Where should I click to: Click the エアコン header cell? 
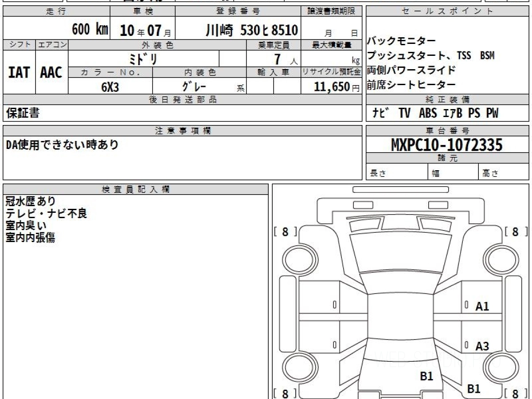click(x=52, y=45)
